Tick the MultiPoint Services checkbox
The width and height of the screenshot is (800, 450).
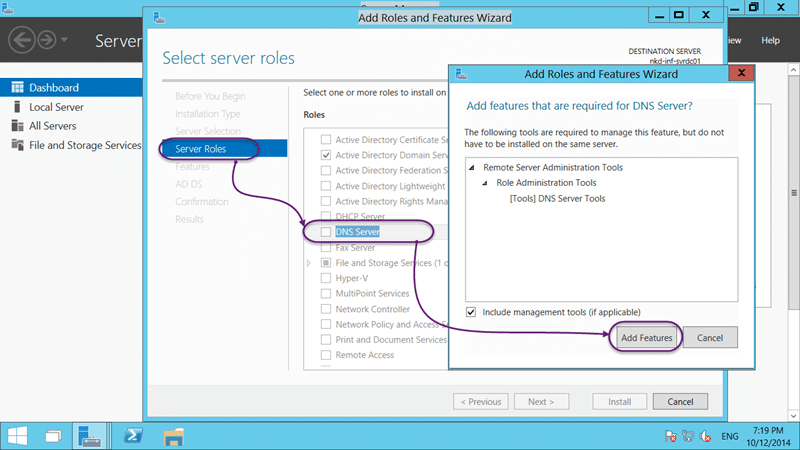tap(326, 293)
